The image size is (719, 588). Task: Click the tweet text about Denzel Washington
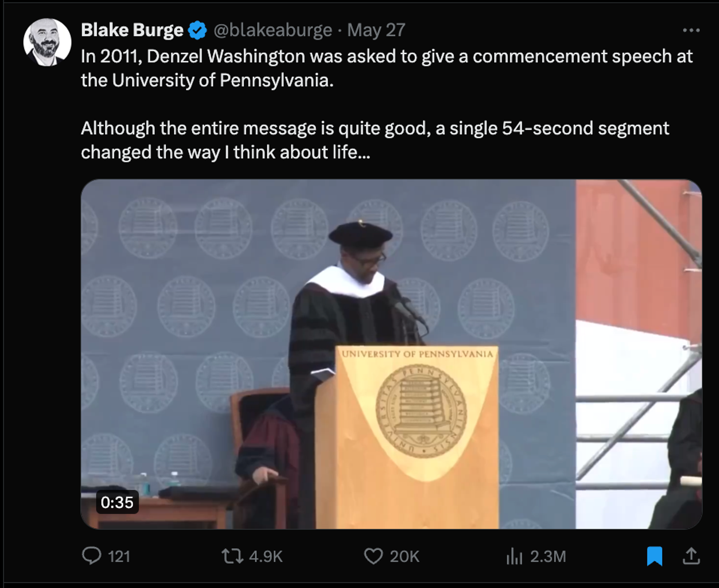pyautogui.click(x=386, y=104)
